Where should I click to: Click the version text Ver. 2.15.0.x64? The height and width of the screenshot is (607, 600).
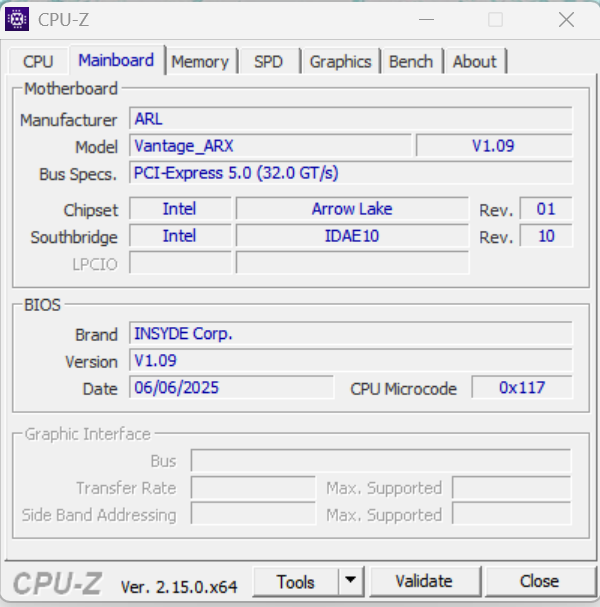(179, 587)
